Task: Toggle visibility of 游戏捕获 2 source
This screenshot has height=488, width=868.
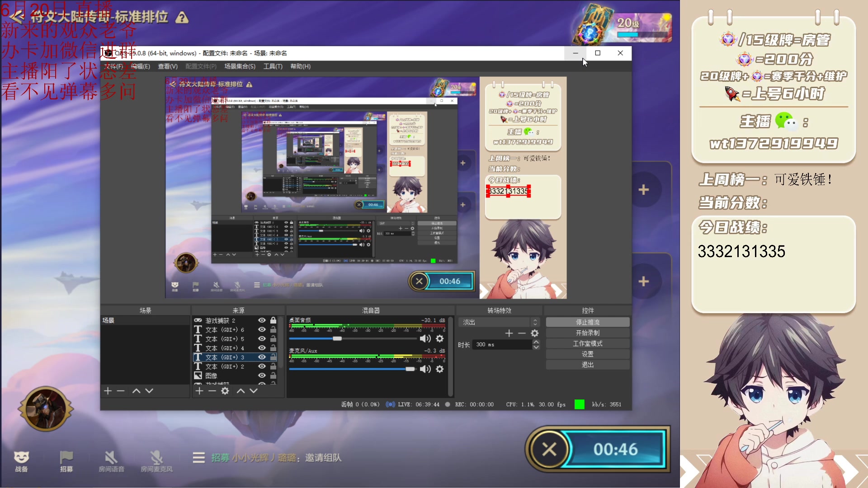Action: tap(262, 320)
